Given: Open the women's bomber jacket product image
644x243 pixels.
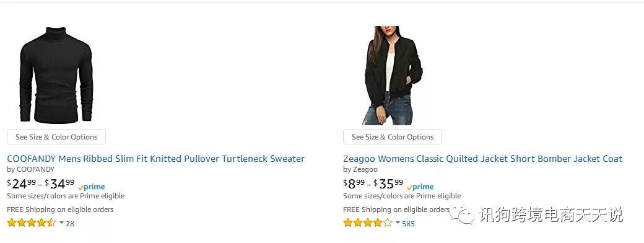Looking at the screenshot, I should point(393,75).
